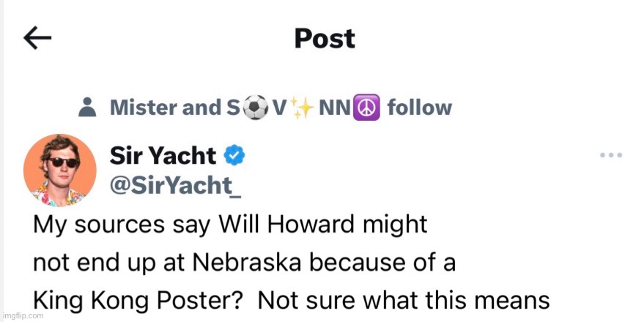Image resolution: width=644 pixels, height=322 pixels.
Task: Click the Post header title
Action: [325, 39]
